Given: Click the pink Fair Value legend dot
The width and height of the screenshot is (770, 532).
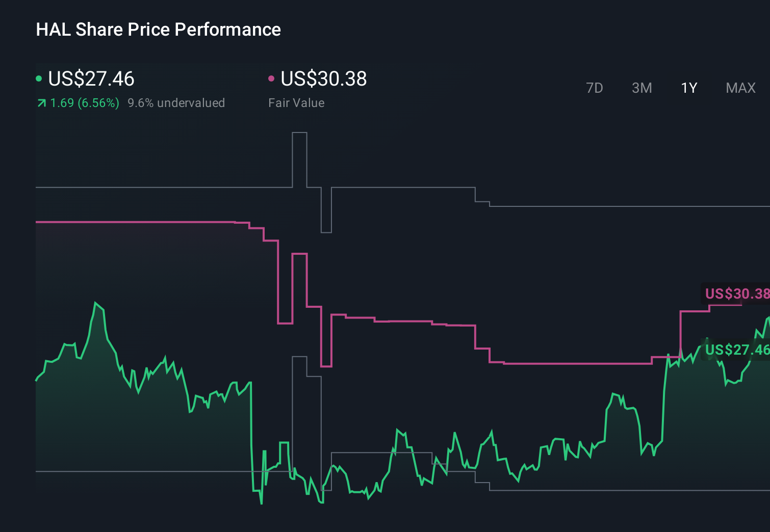Looking at the screenshot, I should coord(272,78).
